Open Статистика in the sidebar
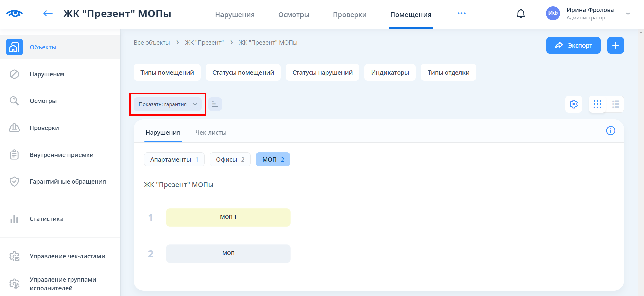The width and height of the screenshot is (644, 296). tap(46, 219)
